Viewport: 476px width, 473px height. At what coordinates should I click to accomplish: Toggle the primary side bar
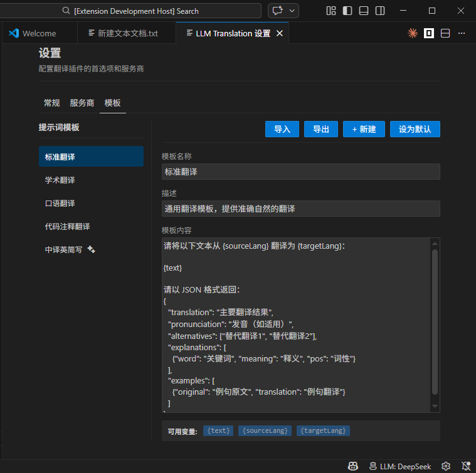pyautogui.click(x=347, y=11)
